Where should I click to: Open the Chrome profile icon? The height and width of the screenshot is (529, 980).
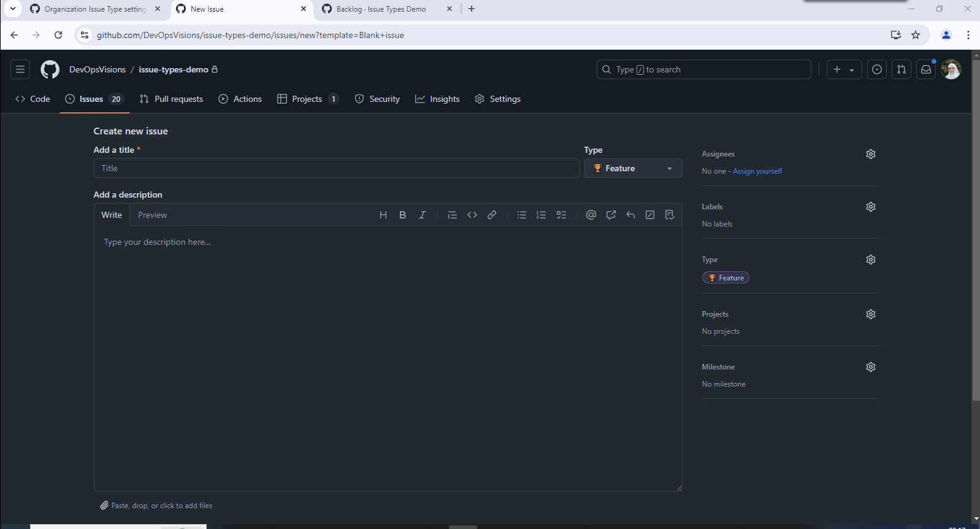click(946, 35)
